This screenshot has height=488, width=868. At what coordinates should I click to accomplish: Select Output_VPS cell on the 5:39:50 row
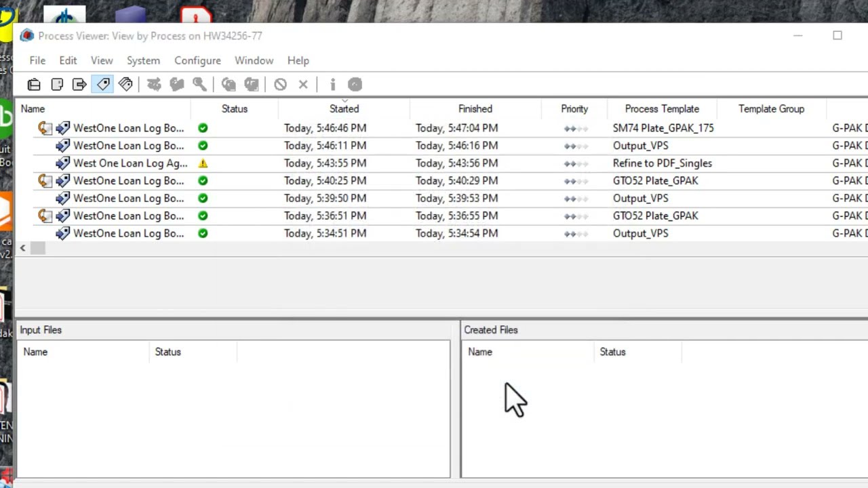pyautogui.click(x=640, y=198)
